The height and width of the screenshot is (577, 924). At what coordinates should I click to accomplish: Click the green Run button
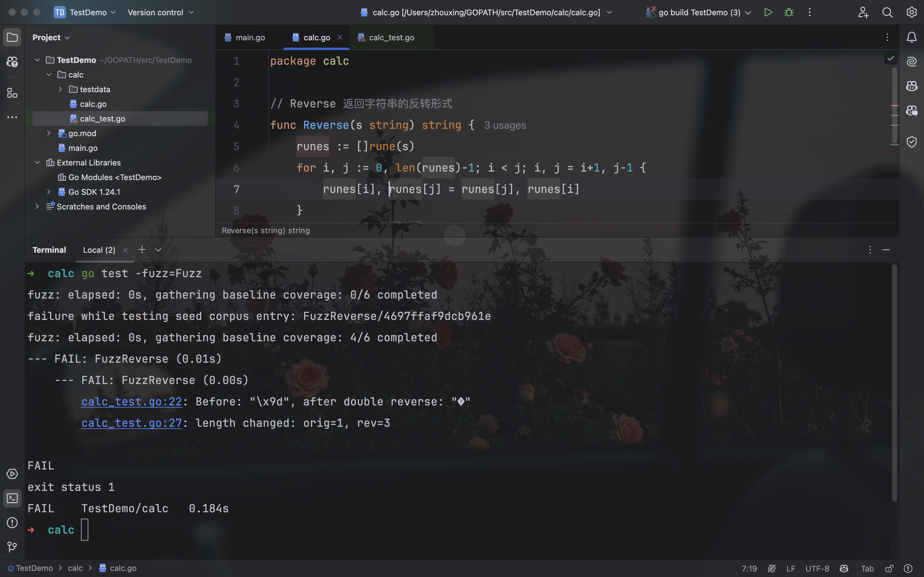point(768,12)
